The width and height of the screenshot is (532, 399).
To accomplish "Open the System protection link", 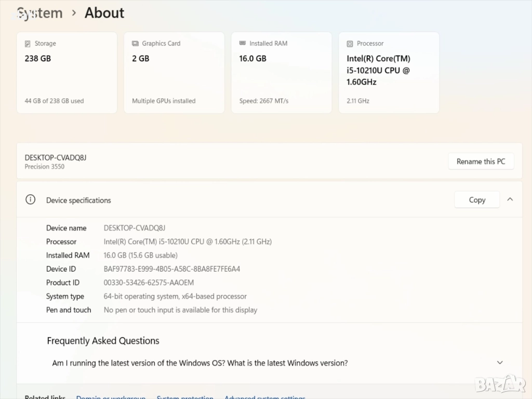I will tap(185, 396).
